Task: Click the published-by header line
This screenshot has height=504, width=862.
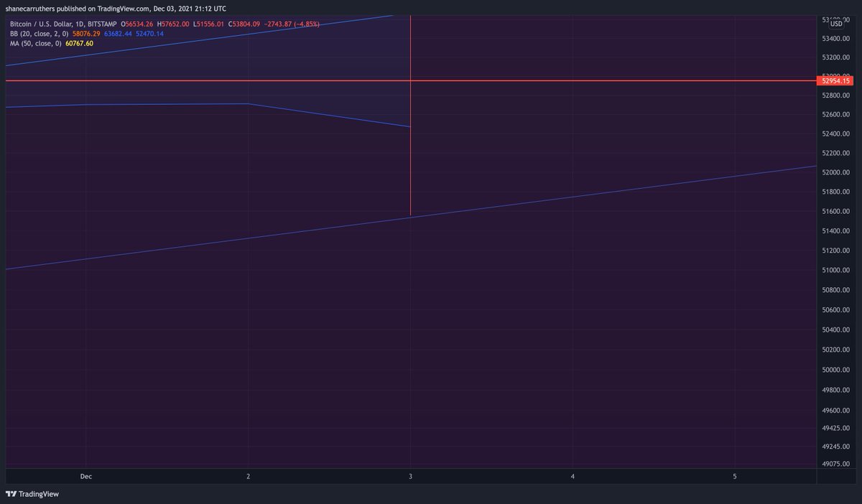Action: point(115,9)
